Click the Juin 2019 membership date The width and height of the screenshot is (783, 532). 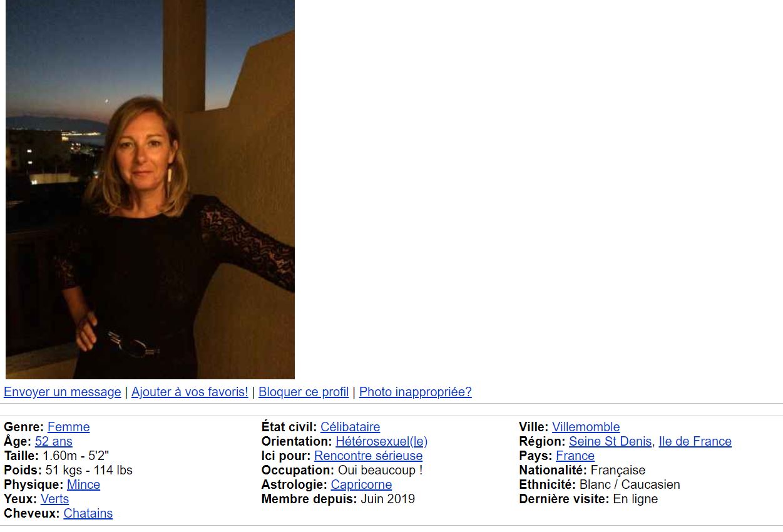[x=387, y=499]
